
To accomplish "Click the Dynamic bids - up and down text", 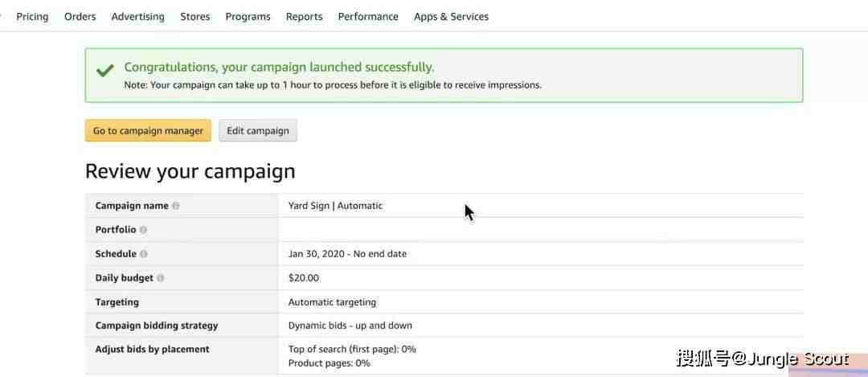I will [350, 326].
